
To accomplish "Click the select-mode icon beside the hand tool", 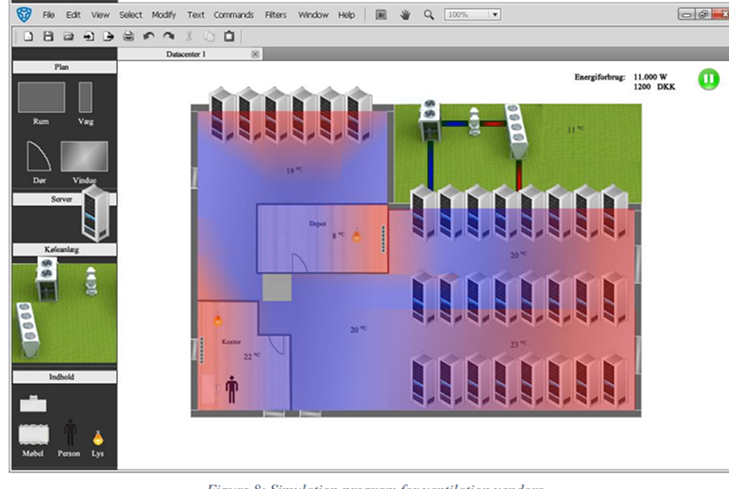I will point(381,15).
